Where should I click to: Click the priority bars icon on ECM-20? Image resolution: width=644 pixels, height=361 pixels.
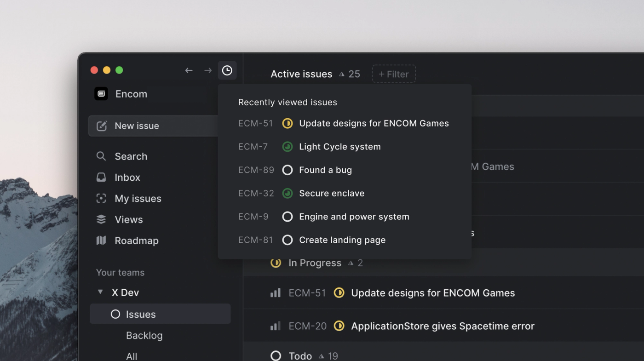275,326
